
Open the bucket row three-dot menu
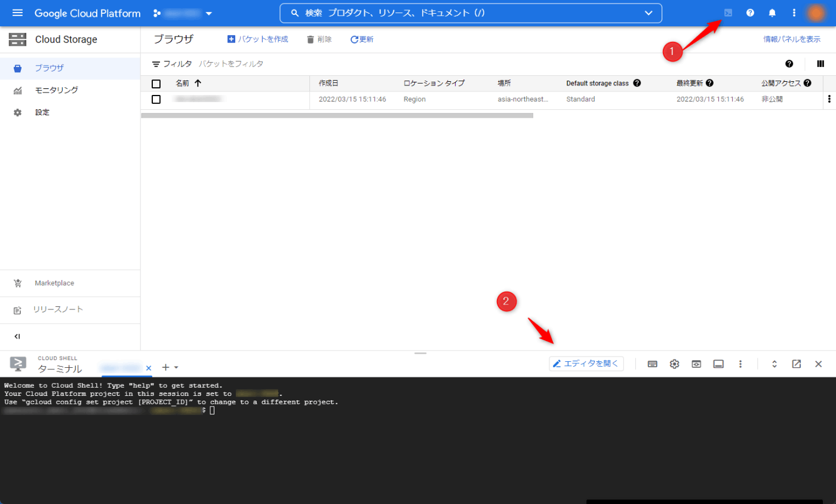tap(829, 99)
